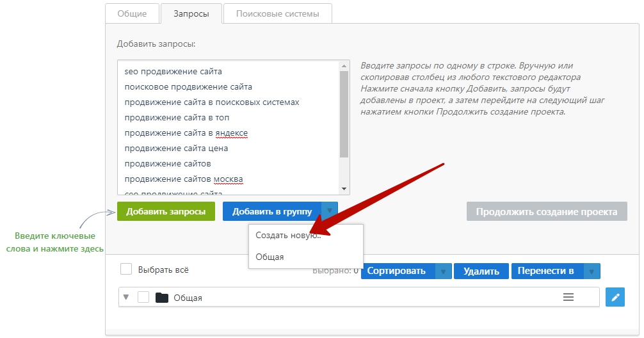Click the line 'поисковое продвижение сайта'

click(188, 86)
